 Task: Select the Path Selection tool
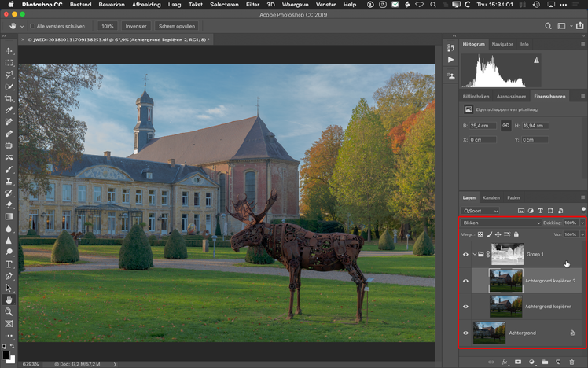coord(9,288)
